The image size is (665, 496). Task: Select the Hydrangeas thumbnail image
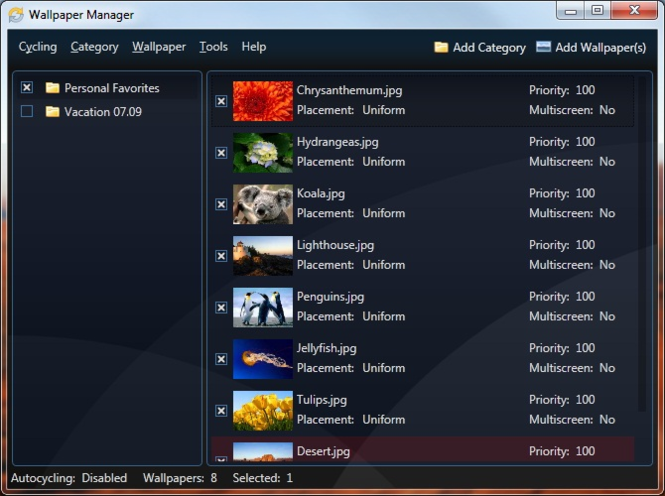click(263, 153)
